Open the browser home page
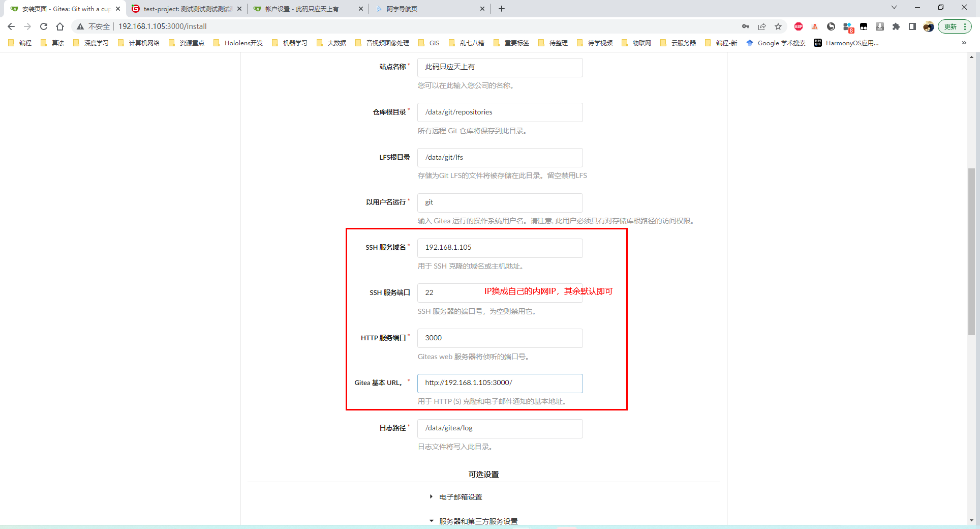 point(60,26)
